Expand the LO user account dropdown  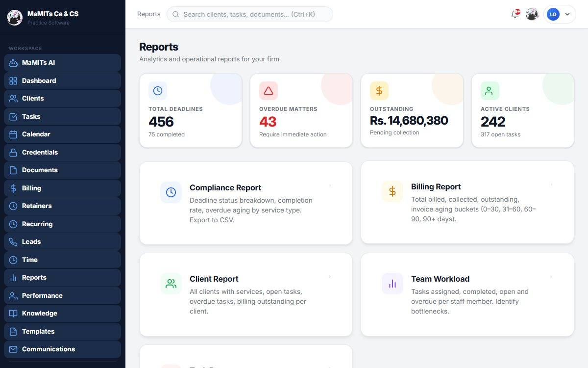click(560, 14)
